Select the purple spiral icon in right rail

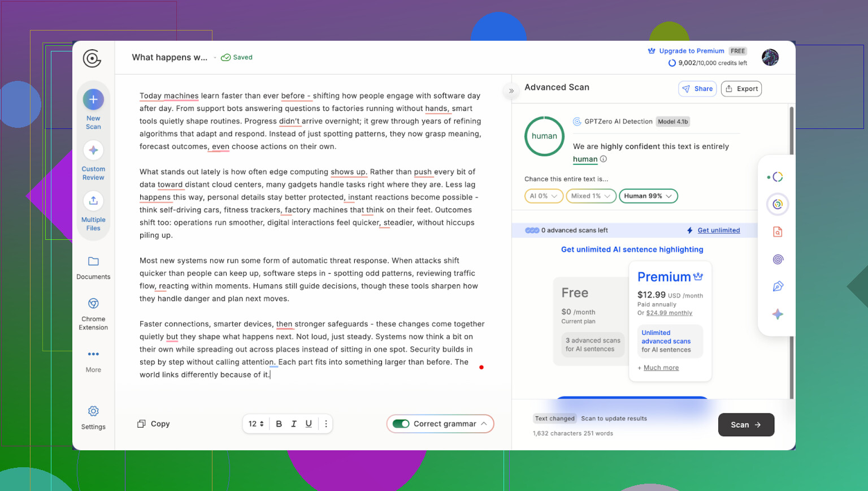click(x=778, y=260)
